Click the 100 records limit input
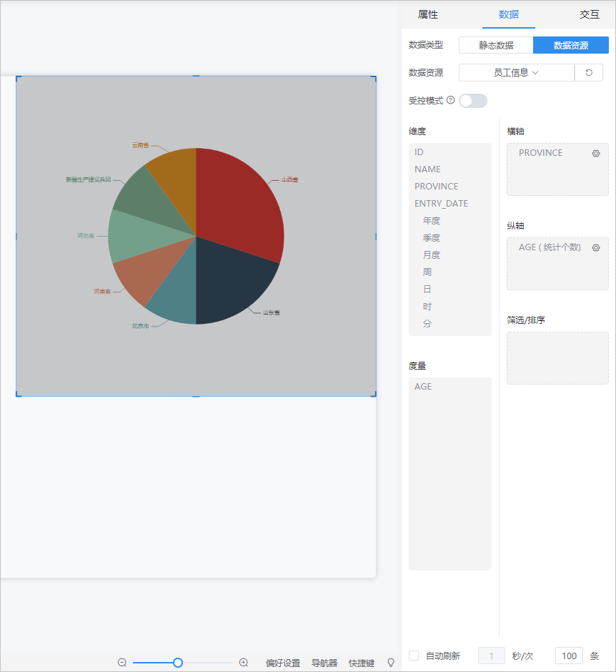 pyautogui.click(x=569, y=656)
